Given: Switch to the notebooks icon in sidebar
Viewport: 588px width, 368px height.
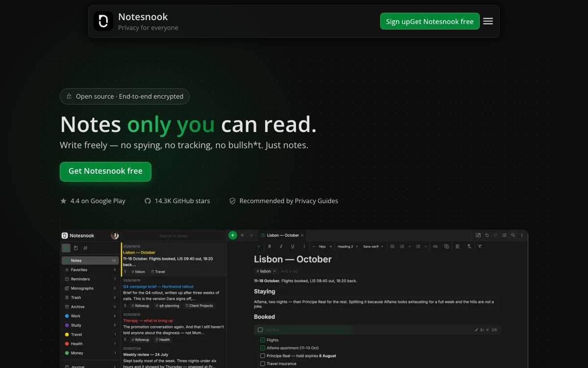Looking at the screenshot, I should [75, 248].
